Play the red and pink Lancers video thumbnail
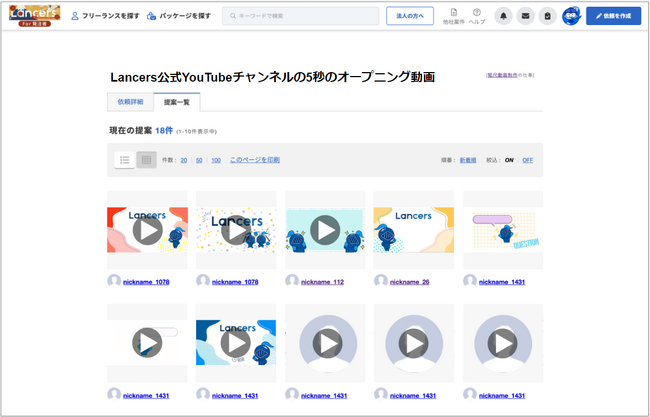 pos(148,230)
